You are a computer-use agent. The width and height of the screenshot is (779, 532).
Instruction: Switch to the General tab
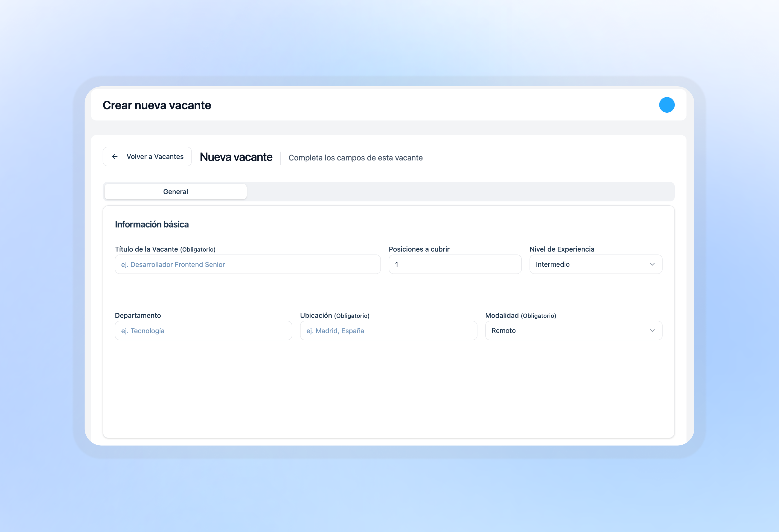coord(175,192)
